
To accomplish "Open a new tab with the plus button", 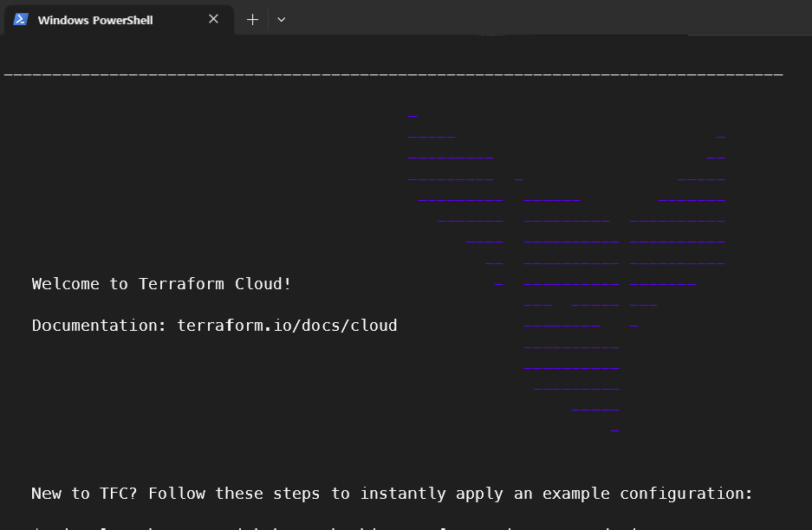I will tap(252, 20).
